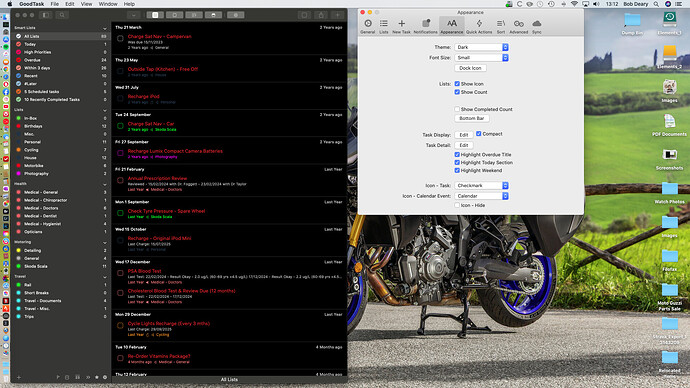The width and height of the screenshot is (690, 388).
Task: Select the Skoda Scala list
Action: tap(61, 266)
